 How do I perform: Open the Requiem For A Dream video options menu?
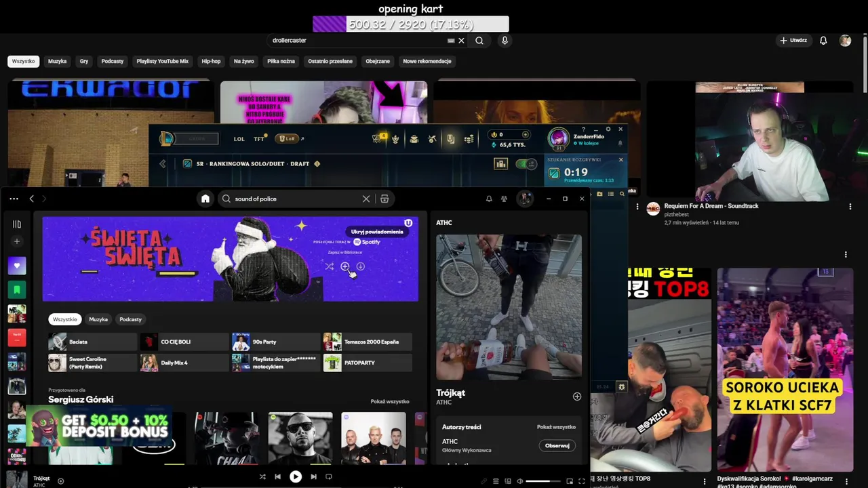(x=850, y=207)
